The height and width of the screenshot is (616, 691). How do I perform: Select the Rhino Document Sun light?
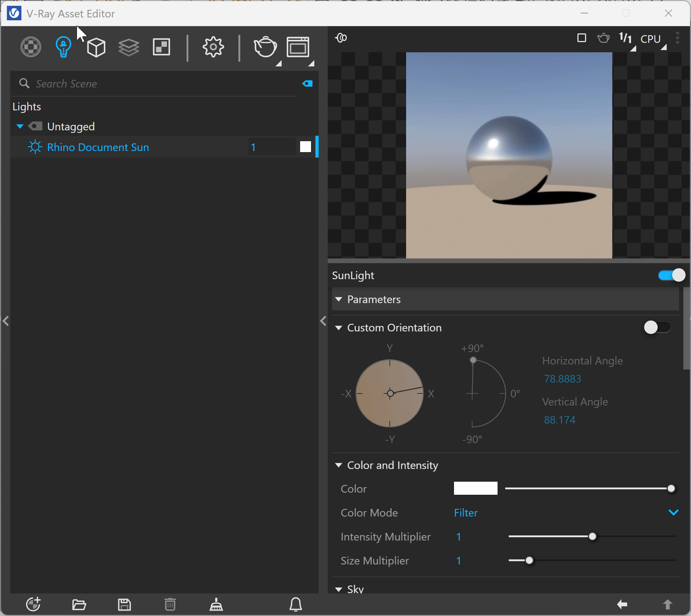pos(98,147)
